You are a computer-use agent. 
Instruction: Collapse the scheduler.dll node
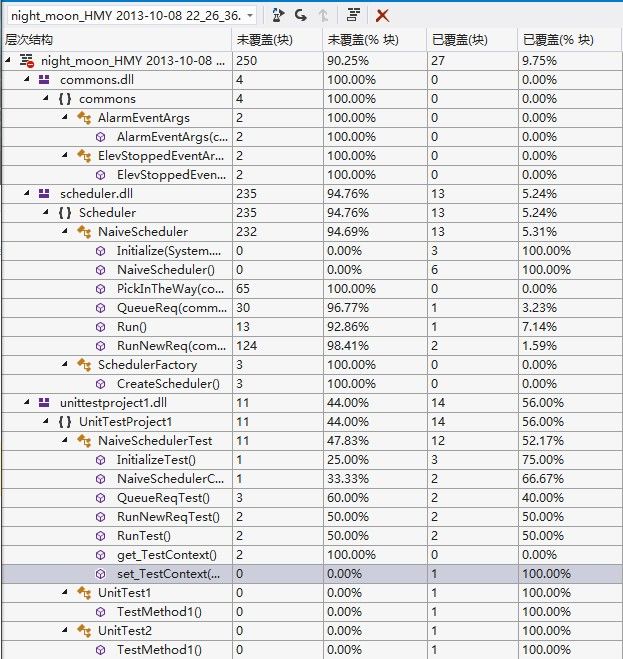point(27,193)
